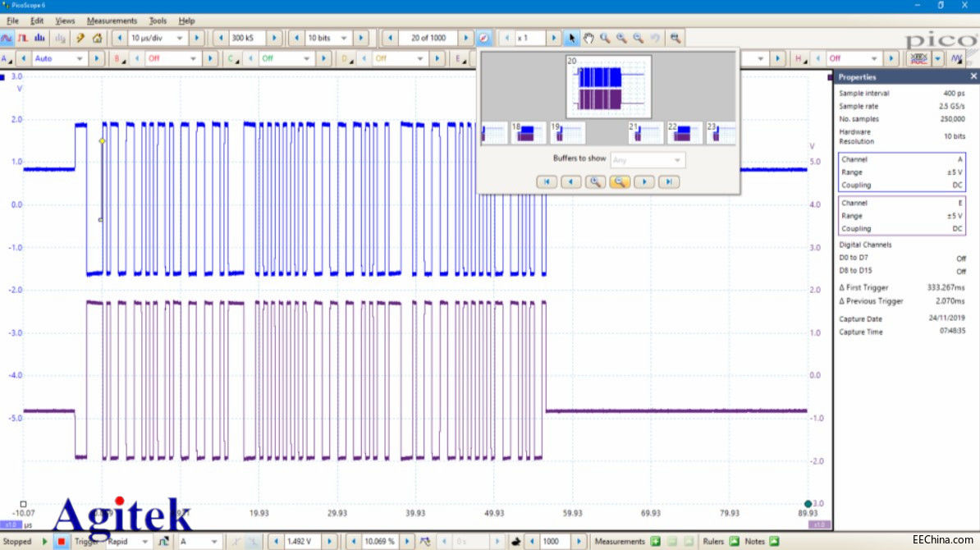
Task: Click highlighted zoom out buffer overview button
Action: [620, 182]
